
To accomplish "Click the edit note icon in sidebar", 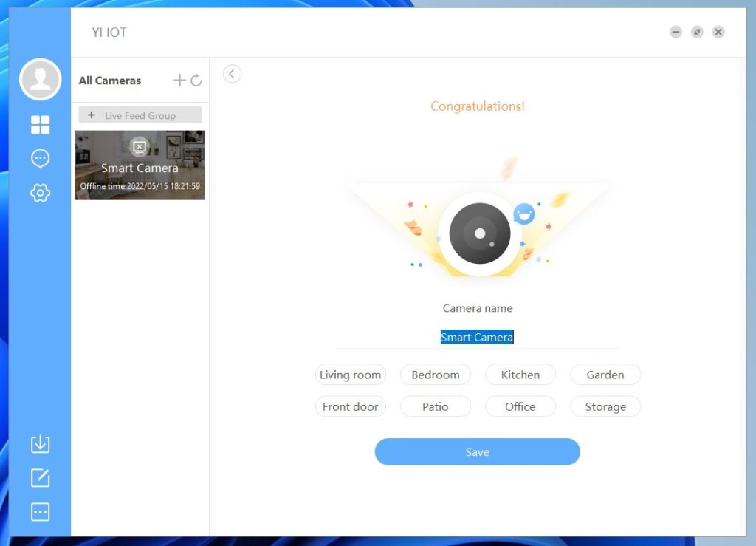I will point(40,478).
